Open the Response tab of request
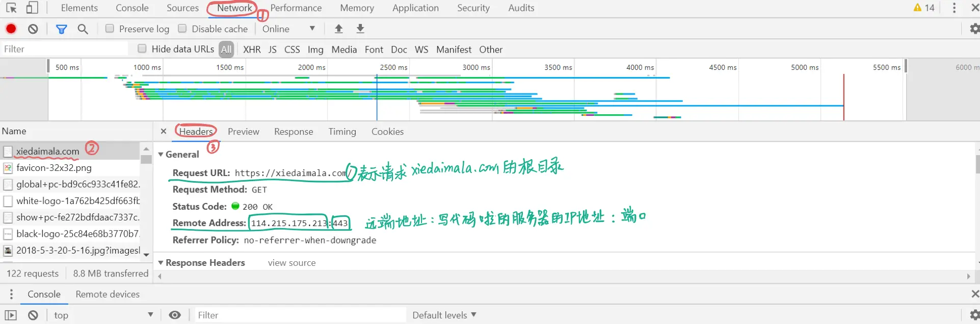980x324 pixels. [x=294, y=132]
